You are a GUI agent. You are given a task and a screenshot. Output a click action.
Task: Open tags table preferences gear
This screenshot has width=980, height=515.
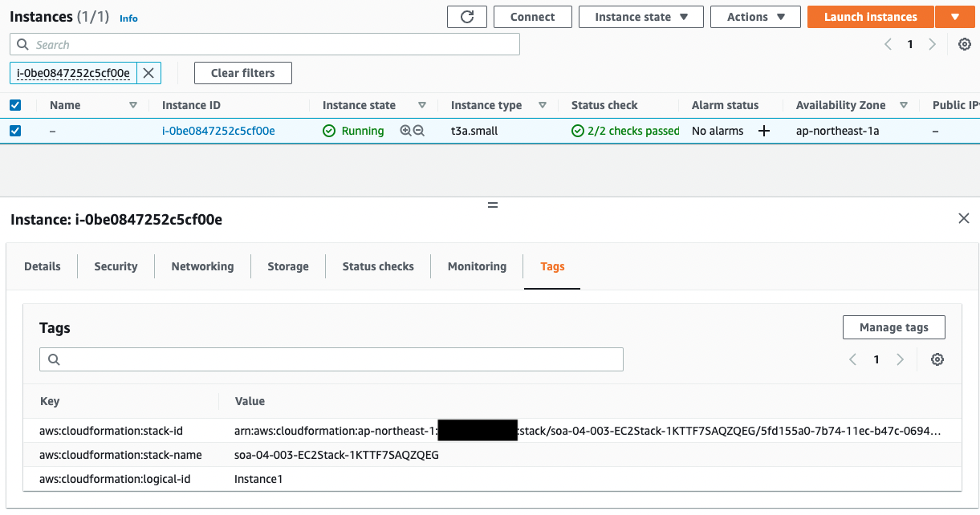pos(937,359)
